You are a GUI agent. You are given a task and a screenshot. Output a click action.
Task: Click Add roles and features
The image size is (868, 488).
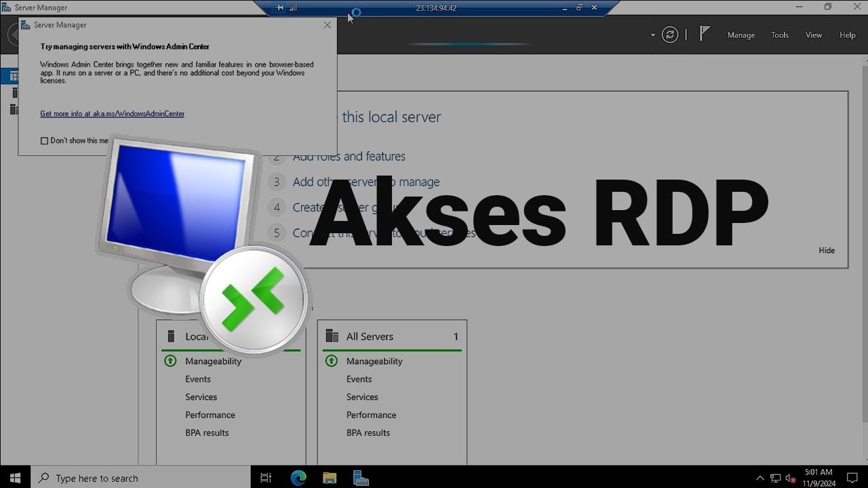coord(349,157)
